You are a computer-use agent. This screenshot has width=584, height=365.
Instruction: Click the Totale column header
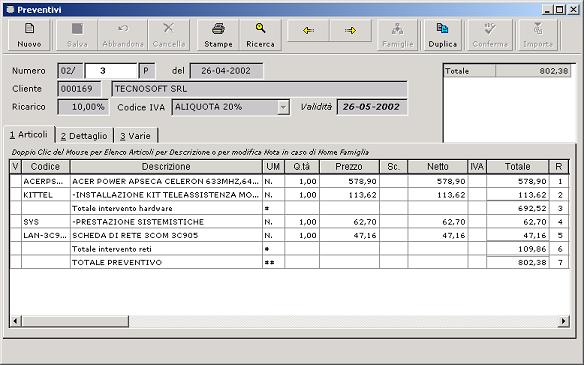[x=518, y=166]
